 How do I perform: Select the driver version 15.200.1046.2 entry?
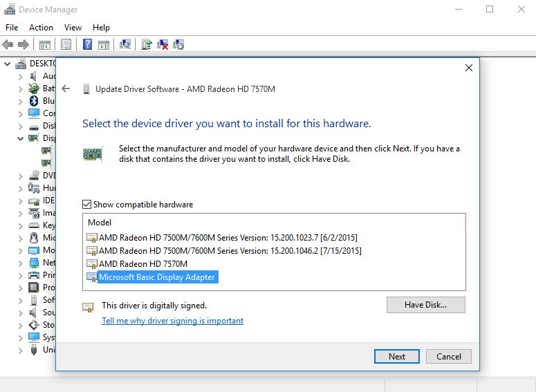click(x=229, y=250)
